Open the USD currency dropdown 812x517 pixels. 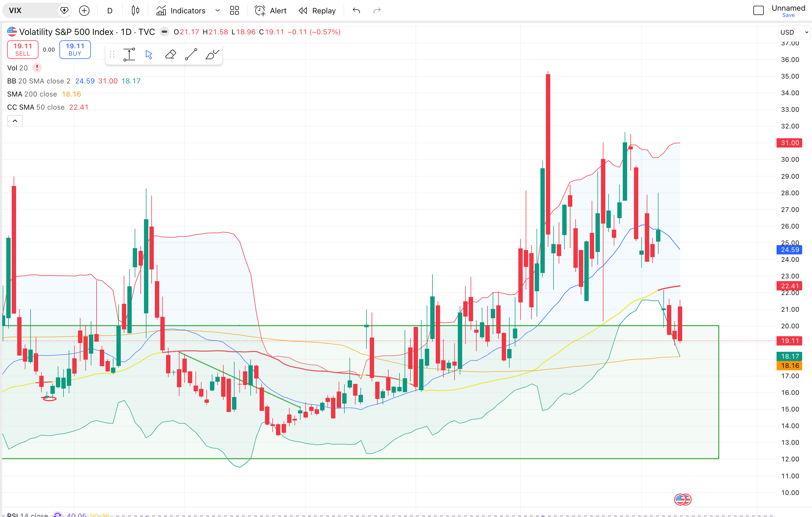pyautogui.click(x=794, y=32)
